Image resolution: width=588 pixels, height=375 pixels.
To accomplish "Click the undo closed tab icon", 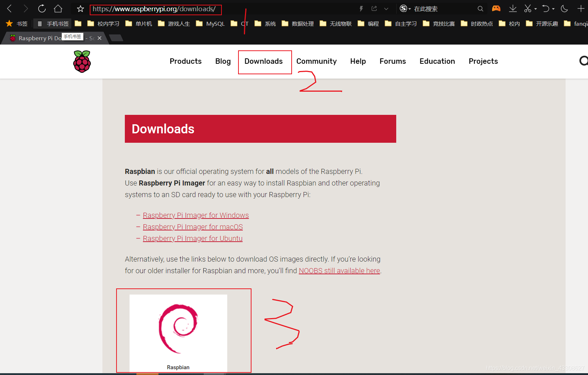I will click(546, 9).
